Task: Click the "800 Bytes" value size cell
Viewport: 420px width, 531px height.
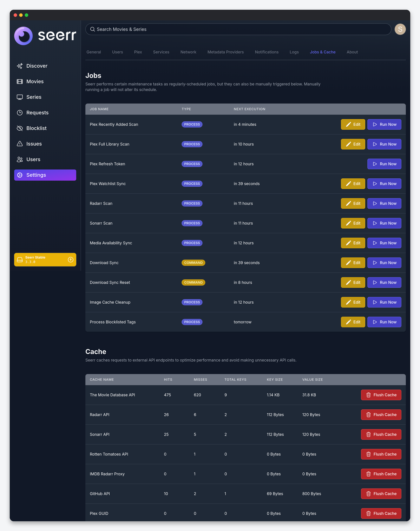Action: point(312,494)
